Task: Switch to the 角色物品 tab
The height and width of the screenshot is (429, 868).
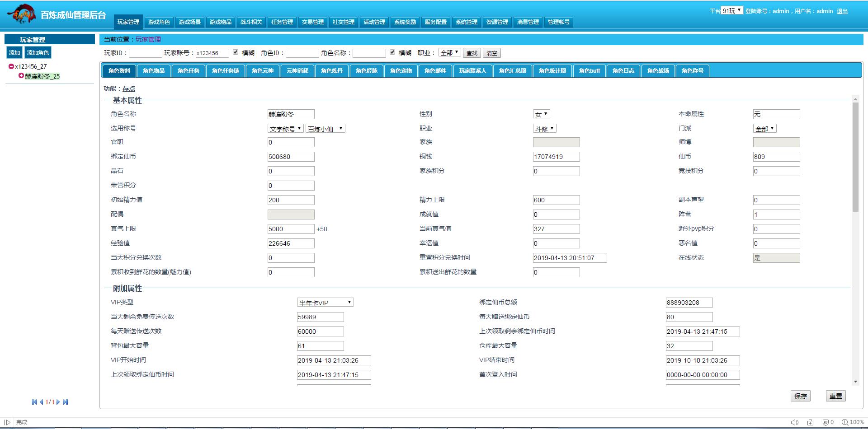Action: (154, 71)
